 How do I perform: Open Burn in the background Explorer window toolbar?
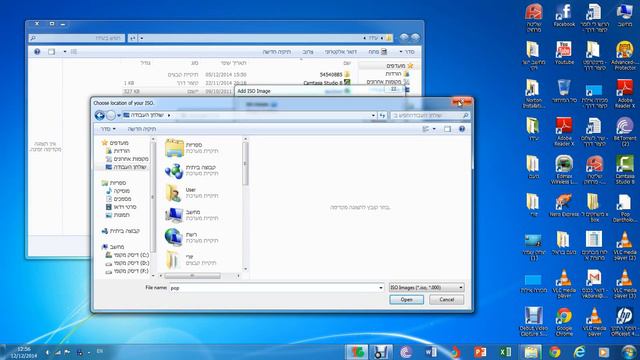click(308, 52)
